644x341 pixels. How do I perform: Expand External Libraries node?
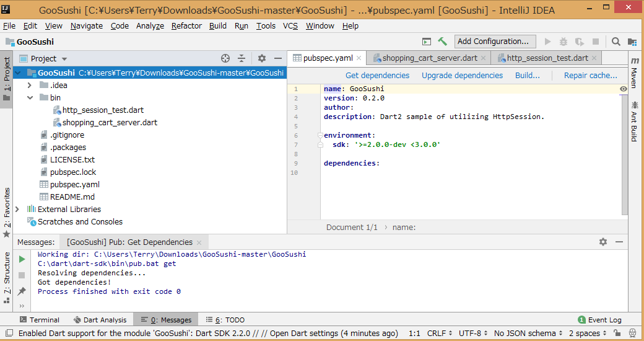pyautogui.click(x=17, y=209)
